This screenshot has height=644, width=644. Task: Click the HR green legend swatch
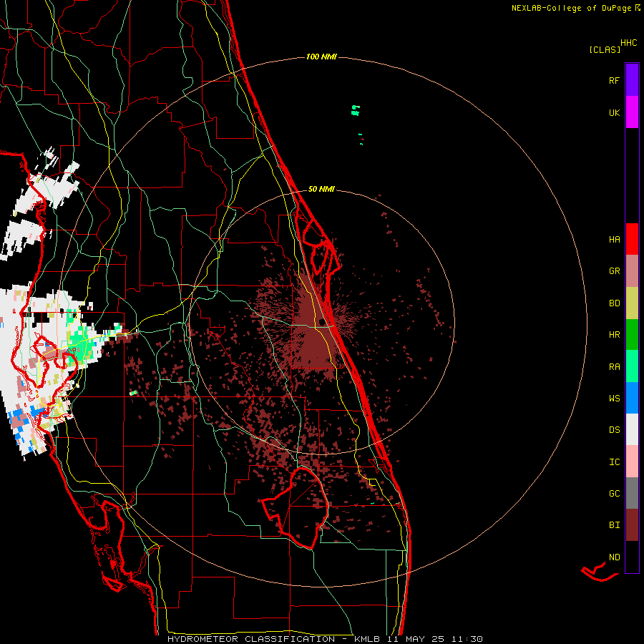[632, 335]
